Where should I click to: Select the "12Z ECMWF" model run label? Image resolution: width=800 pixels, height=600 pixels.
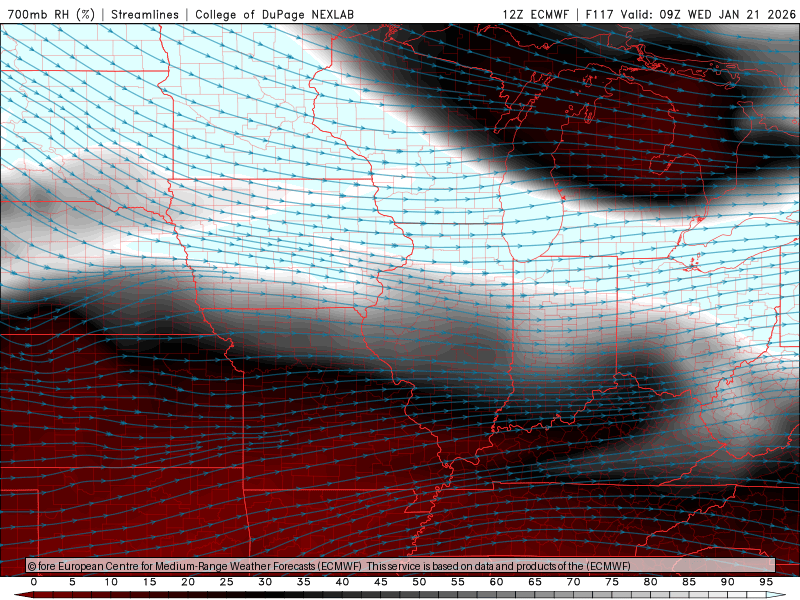(535, 14)
